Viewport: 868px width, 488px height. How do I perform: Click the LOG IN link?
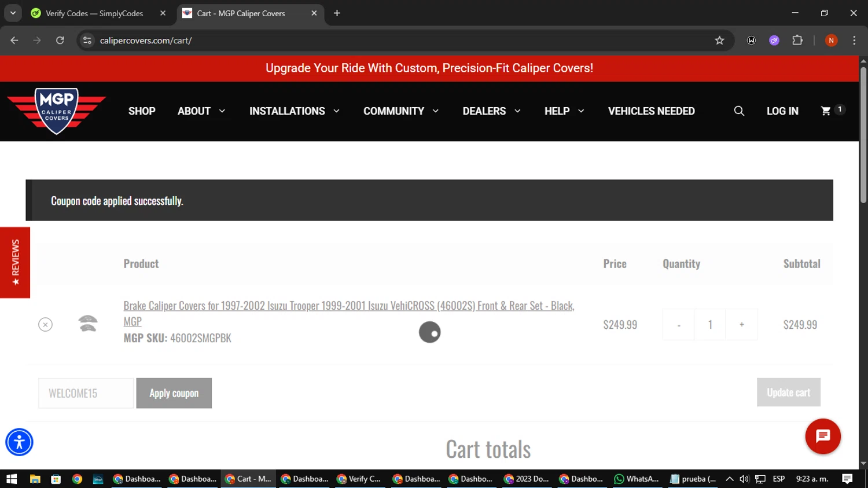782,111
